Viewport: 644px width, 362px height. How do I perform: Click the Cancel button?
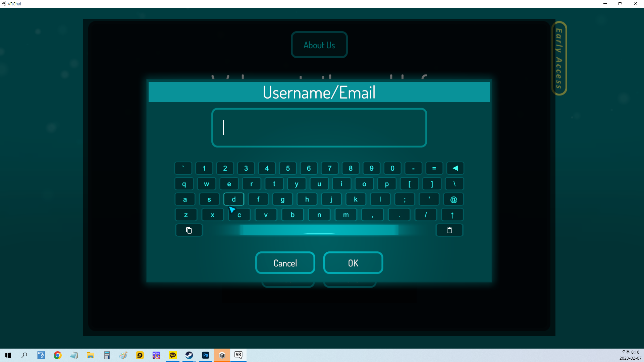(x=285, y=263)
